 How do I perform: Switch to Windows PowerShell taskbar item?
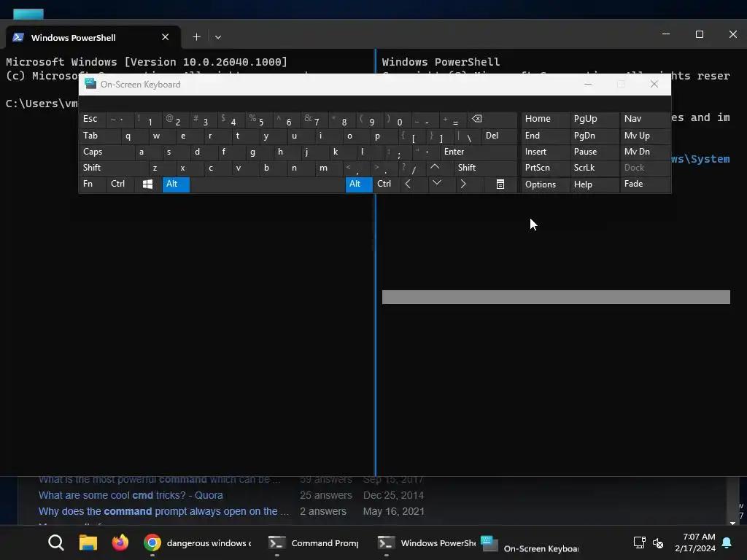coord(426,542)
